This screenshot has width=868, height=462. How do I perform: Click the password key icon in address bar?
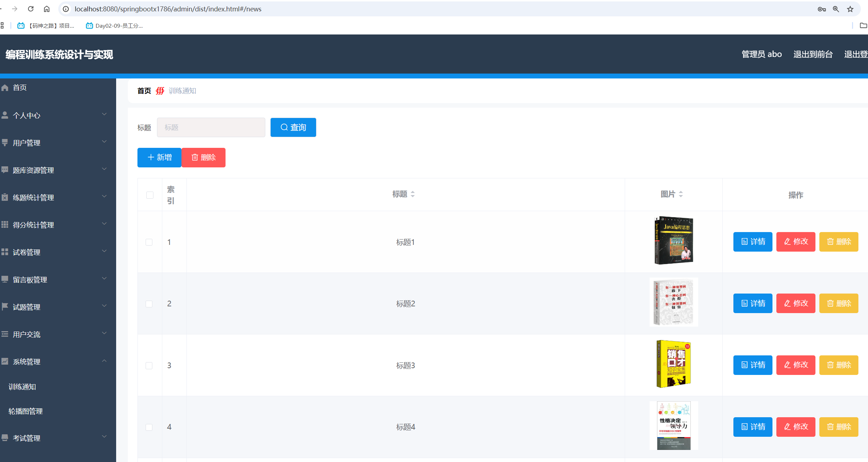click(821, 9)
